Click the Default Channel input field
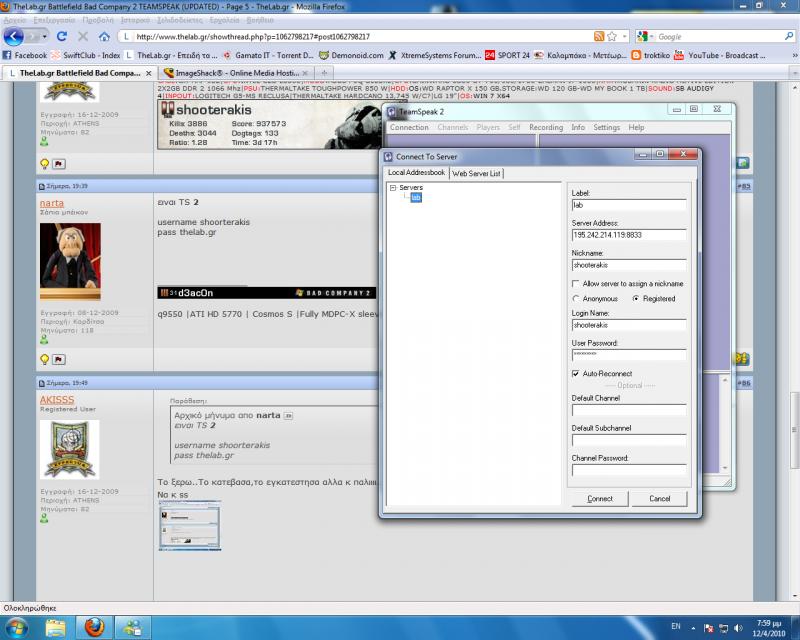The image size is (800, 640). [629, 410]
